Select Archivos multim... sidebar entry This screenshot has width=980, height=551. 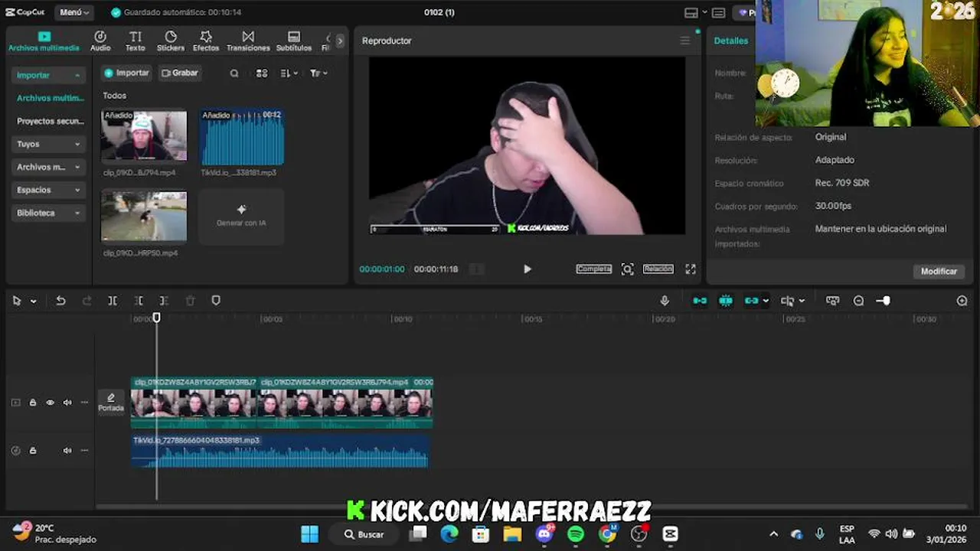[x=51, y=98]
